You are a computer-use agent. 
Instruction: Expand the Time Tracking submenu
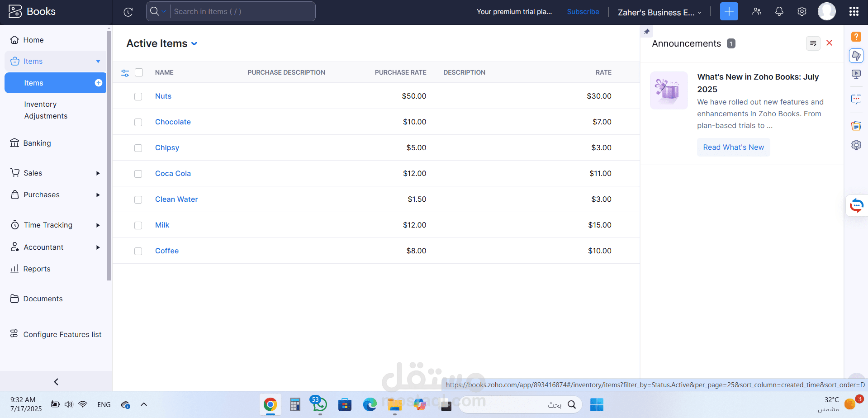(x=98, y=225)
